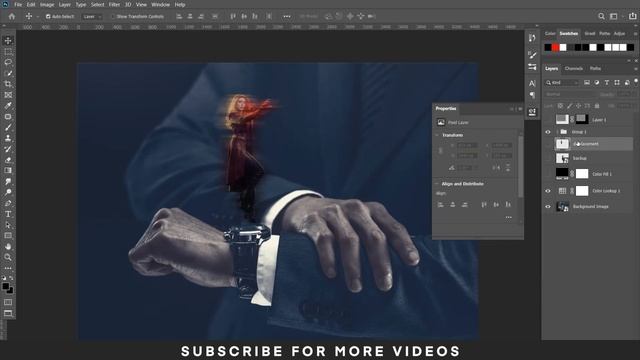Select the Color Lookup 1 layer name

click(x=606, y=191)
